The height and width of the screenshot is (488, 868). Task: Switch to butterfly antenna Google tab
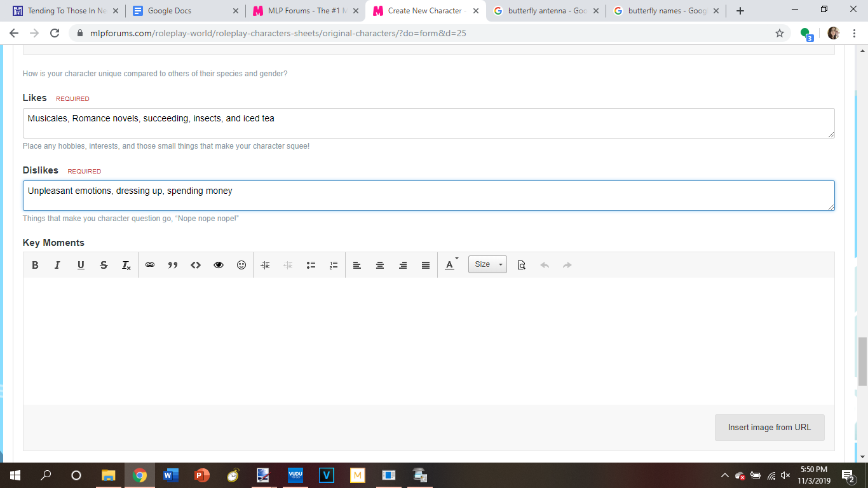click(546, 11)
